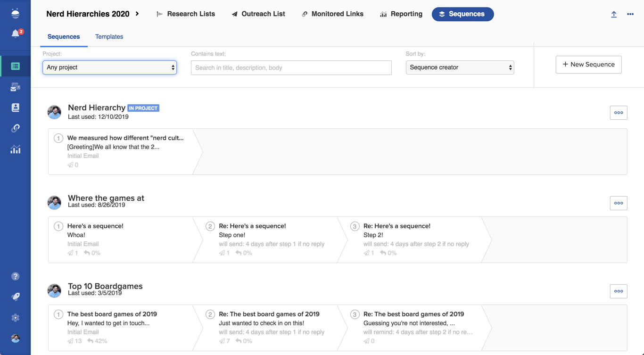Open the inbox mail icon in sidebar
The height and width of the screenshot is (355, 644).
[x=15, y=87]
